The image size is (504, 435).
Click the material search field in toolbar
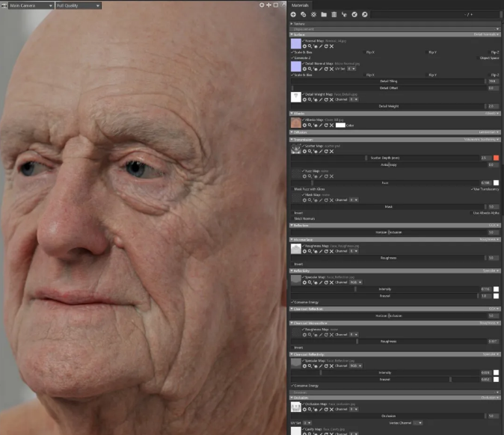click(x=435, y=14)
